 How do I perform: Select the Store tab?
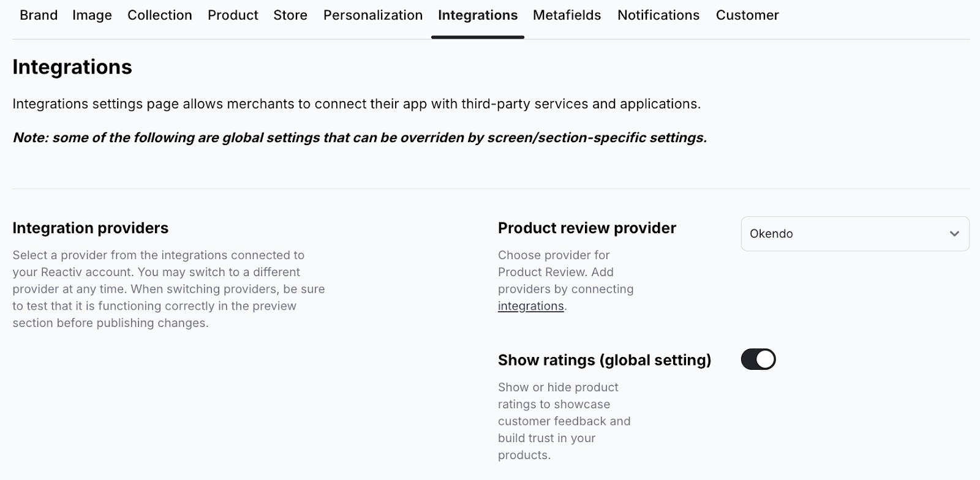point(290,15)
